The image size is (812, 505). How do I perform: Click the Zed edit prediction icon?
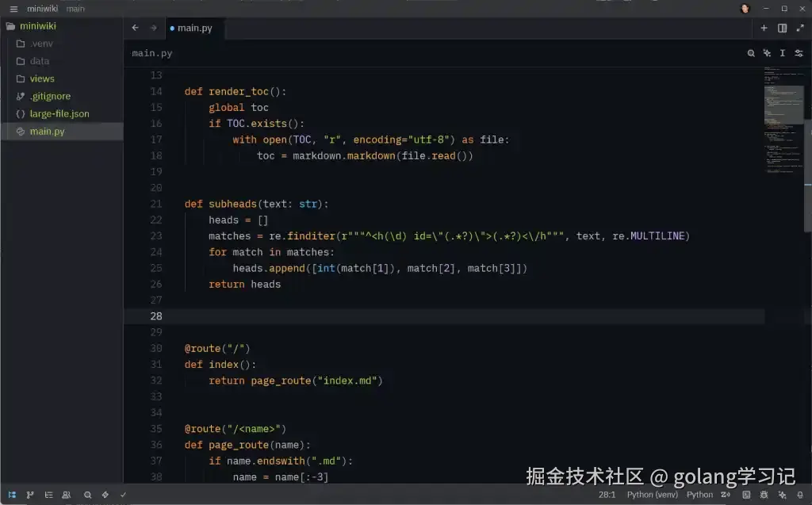726,495
